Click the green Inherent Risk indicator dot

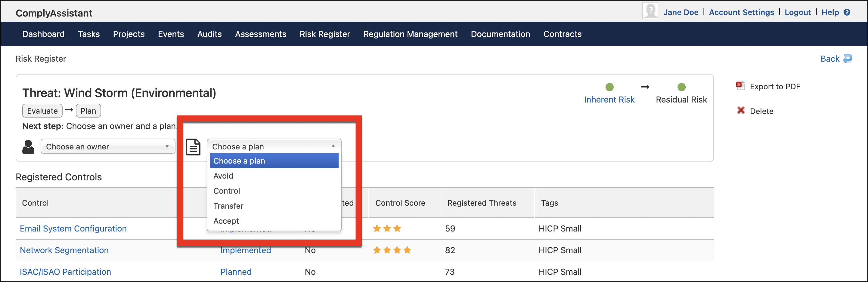pyautogui.click(x=609, y=87)
